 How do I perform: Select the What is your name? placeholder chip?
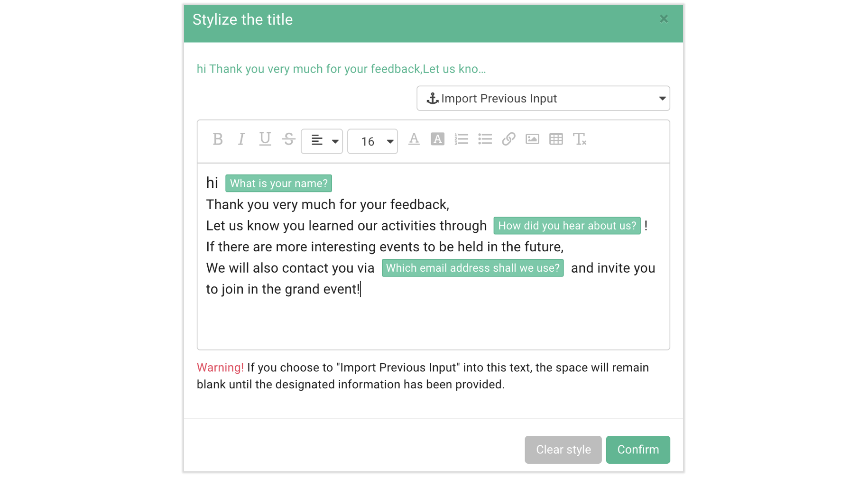tap(278, 183)
